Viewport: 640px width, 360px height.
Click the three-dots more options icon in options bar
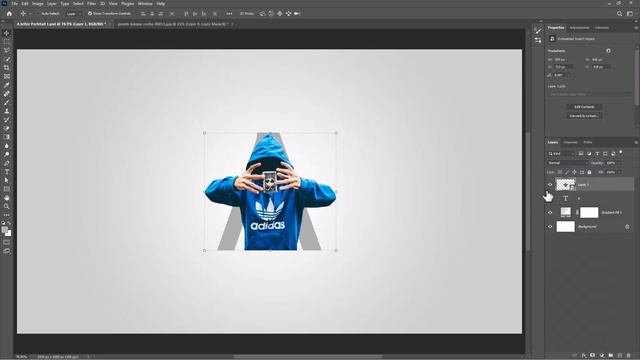point(229,13)
